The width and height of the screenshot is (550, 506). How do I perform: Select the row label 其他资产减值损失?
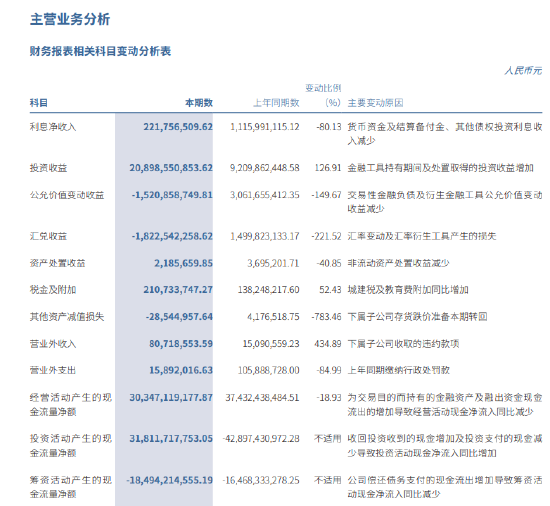(67, 317)
